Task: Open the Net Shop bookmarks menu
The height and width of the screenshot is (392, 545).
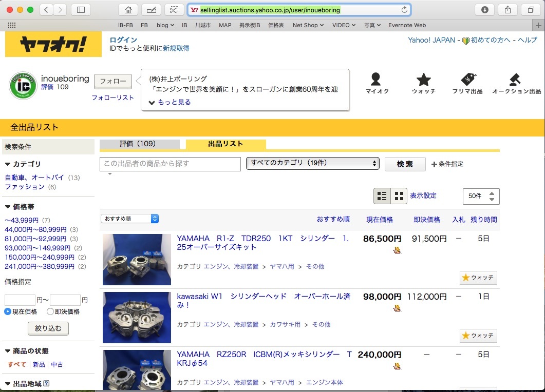Action: [308, 25]
